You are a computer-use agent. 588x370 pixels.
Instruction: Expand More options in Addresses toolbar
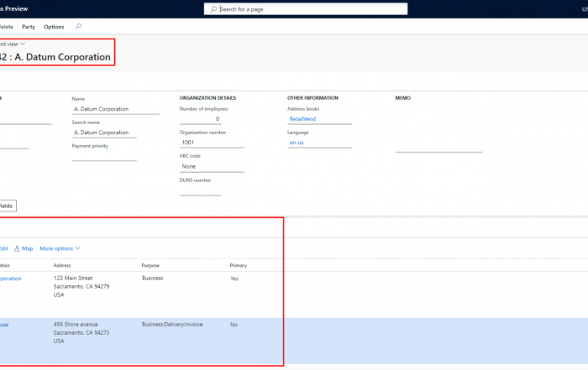(60, 248)
